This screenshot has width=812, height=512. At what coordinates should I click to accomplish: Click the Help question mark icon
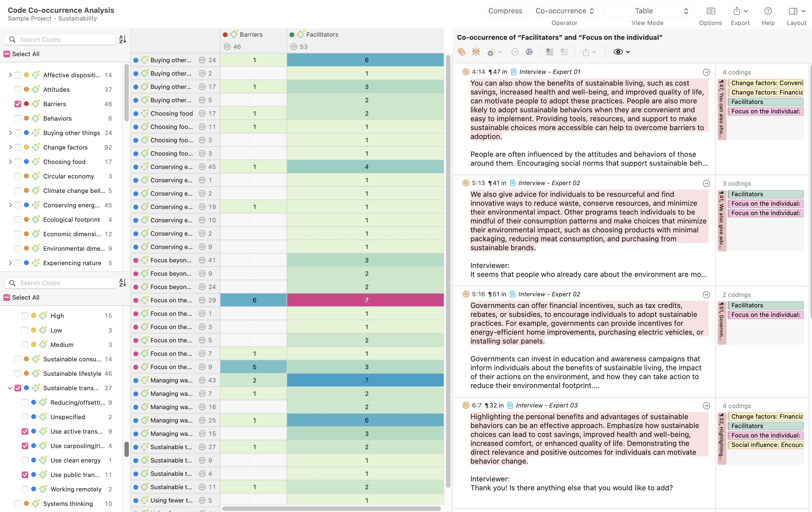click(768, 11)
